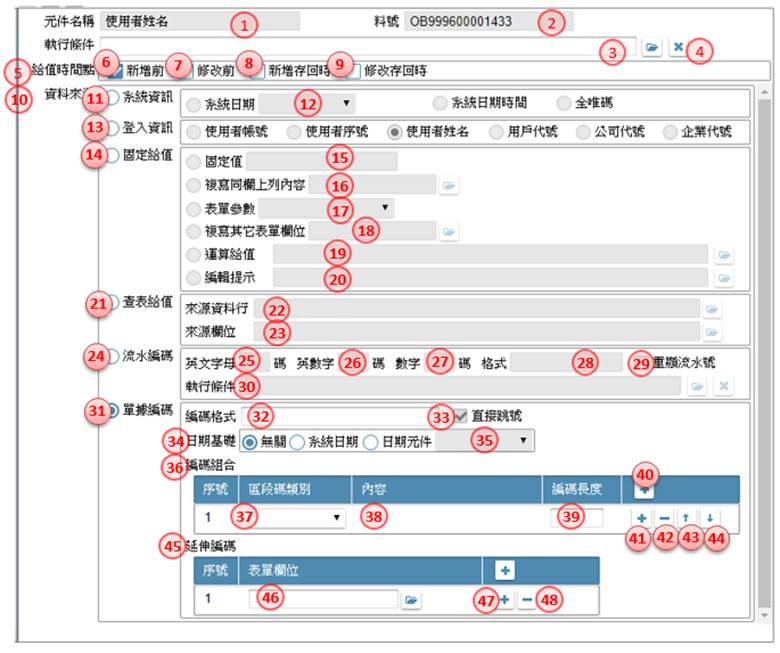The height and width of the screenshot is (653, 780).
Task: Open 系統日期 format dropdown in 系統資訊 row
Action: tap(307, 103)
